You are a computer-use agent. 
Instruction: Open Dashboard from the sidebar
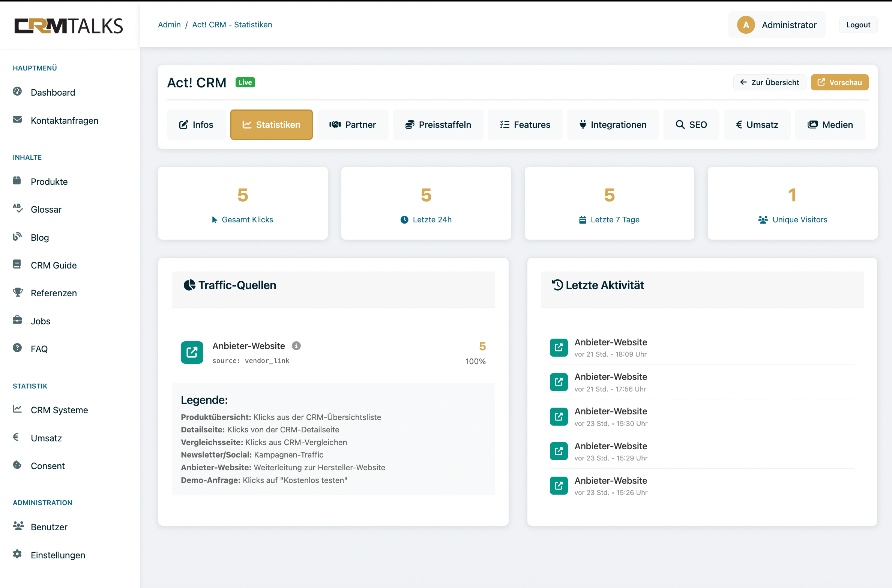pyautogui.click(x=53, y=93)
